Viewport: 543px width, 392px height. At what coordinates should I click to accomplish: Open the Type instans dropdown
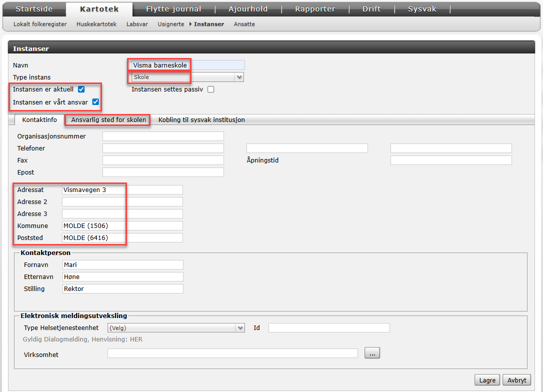(187, 77)
